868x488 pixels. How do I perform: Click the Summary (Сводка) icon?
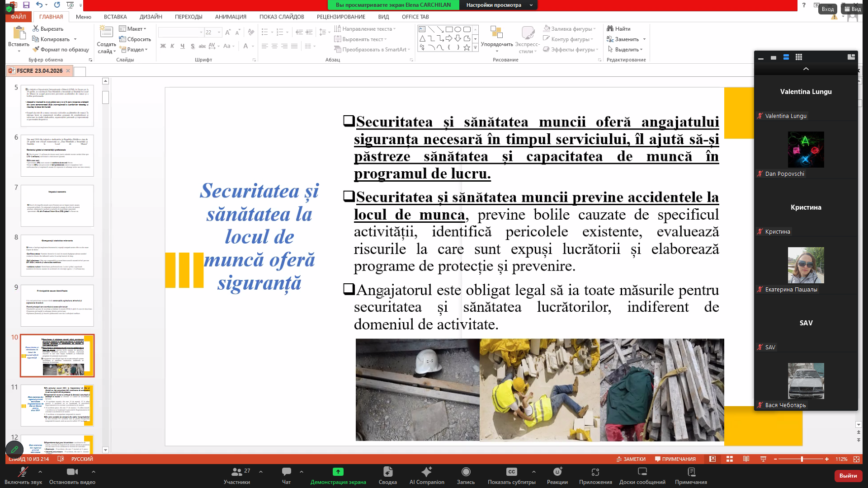point(387,472)
